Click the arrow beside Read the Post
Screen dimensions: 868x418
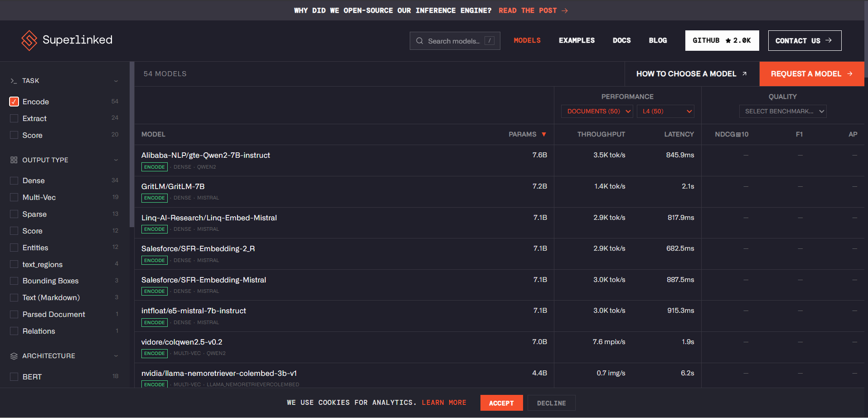[x=565, y=10]
